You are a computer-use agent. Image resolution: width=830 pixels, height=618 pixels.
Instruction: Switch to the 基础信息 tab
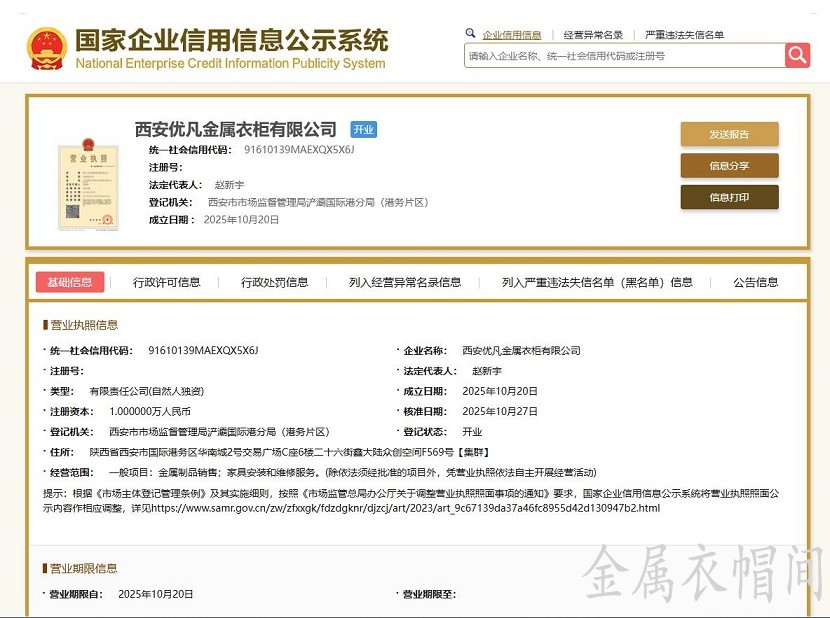(70, 283)
